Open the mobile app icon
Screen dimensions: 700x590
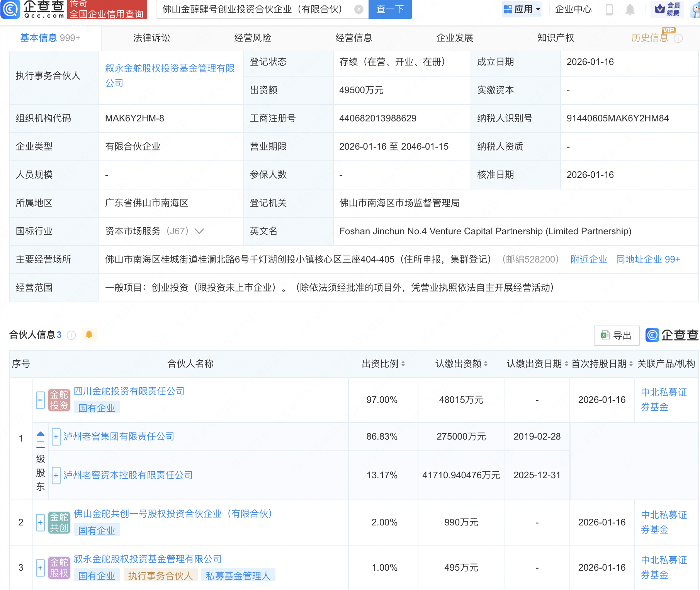tap(609, 9)
